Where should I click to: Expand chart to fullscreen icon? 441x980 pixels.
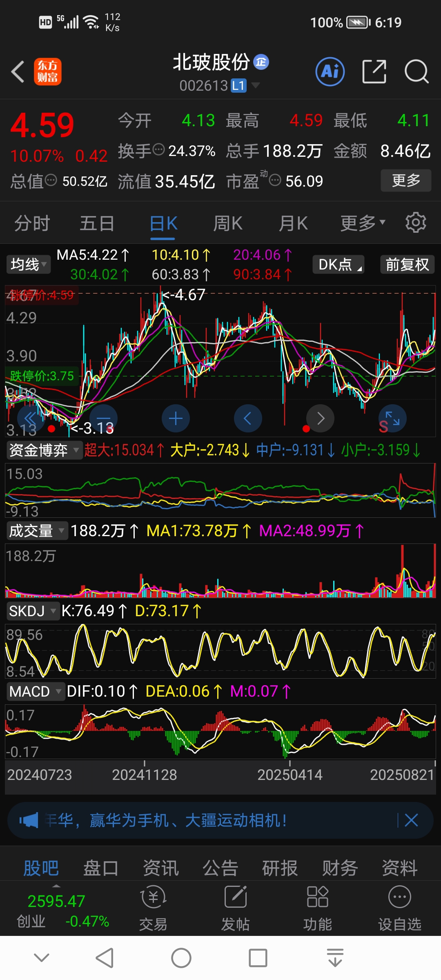point(393,419)
